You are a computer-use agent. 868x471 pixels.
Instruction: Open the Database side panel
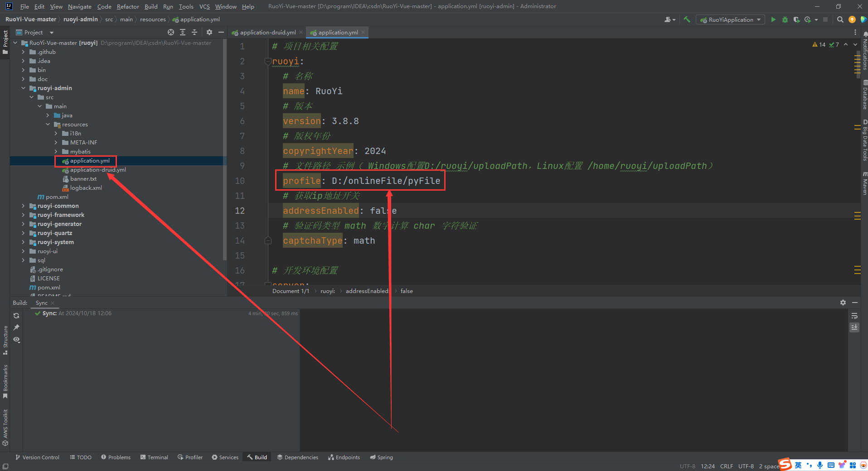(865, 96)
